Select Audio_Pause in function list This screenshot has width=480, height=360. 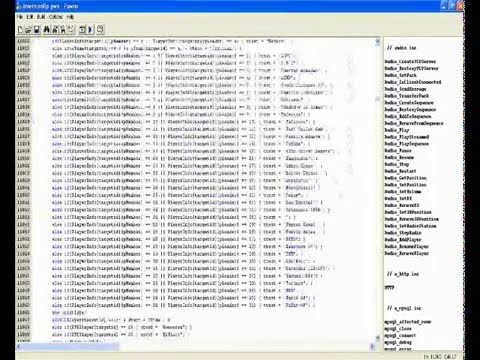[398, 151]
